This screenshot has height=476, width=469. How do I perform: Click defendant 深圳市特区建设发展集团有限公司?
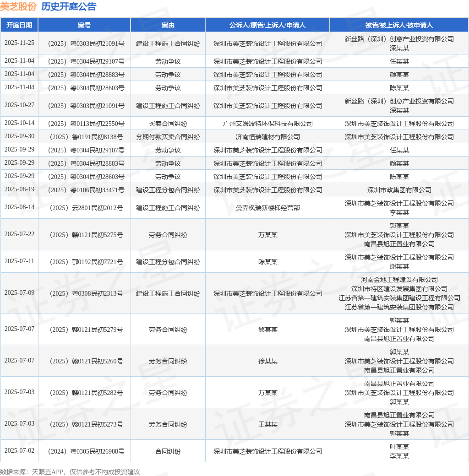[399, 289]
